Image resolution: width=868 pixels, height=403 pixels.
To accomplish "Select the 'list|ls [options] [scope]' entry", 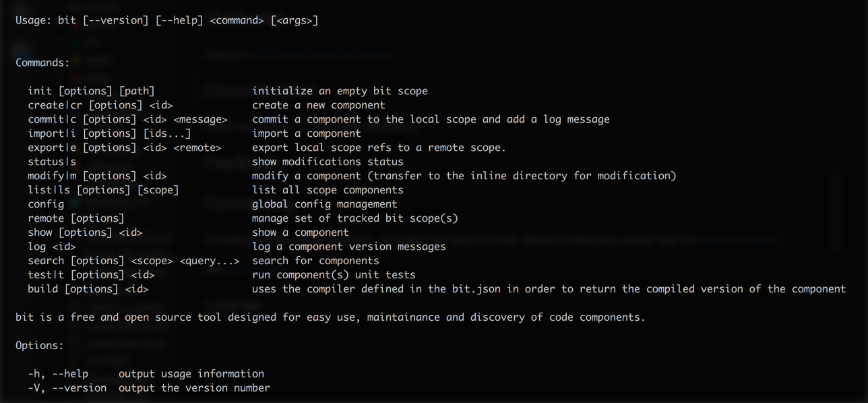I will (103, 190).
